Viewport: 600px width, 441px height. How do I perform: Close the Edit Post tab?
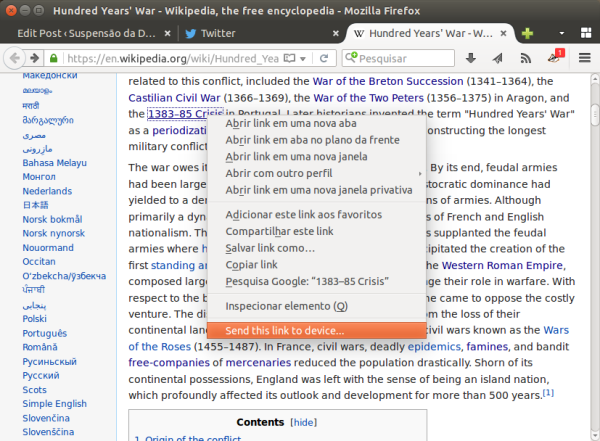click(167, 33)
